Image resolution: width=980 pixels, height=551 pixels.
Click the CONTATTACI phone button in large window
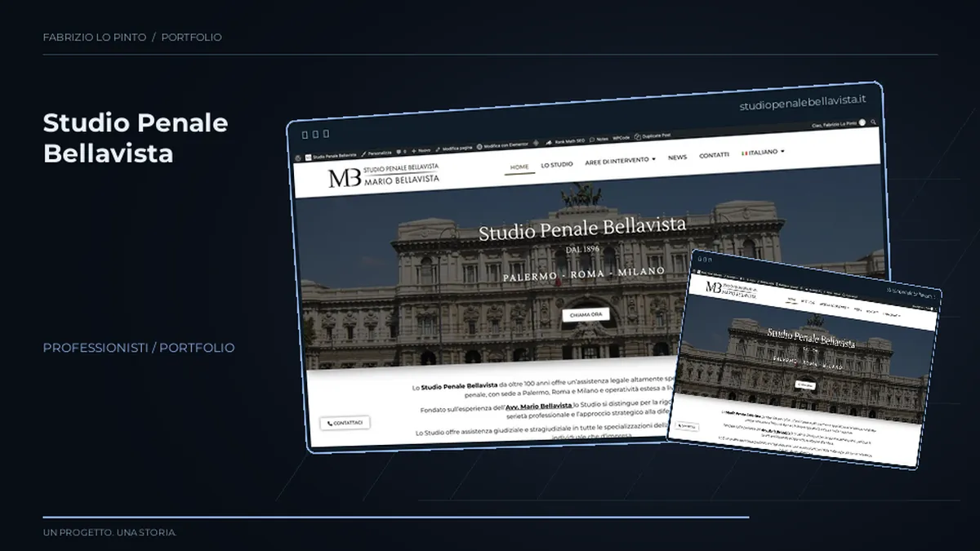coord(345,423)
